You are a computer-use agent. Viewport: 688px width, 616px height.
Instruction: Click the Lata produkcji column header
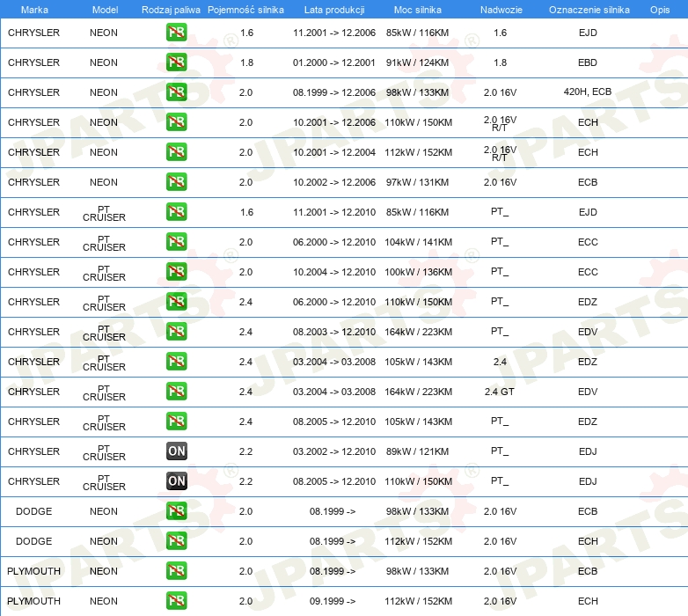coord(334,10)
